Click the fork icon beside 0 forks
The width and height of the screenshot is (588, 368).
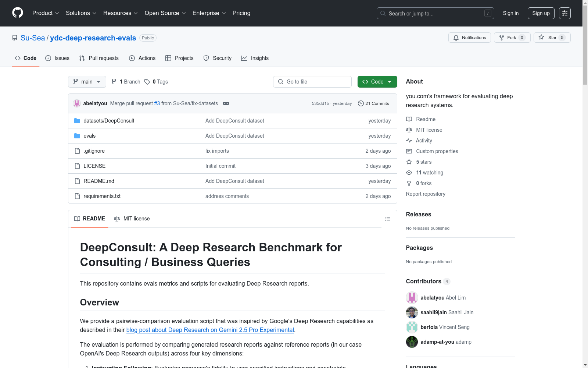tap(409, 183)
